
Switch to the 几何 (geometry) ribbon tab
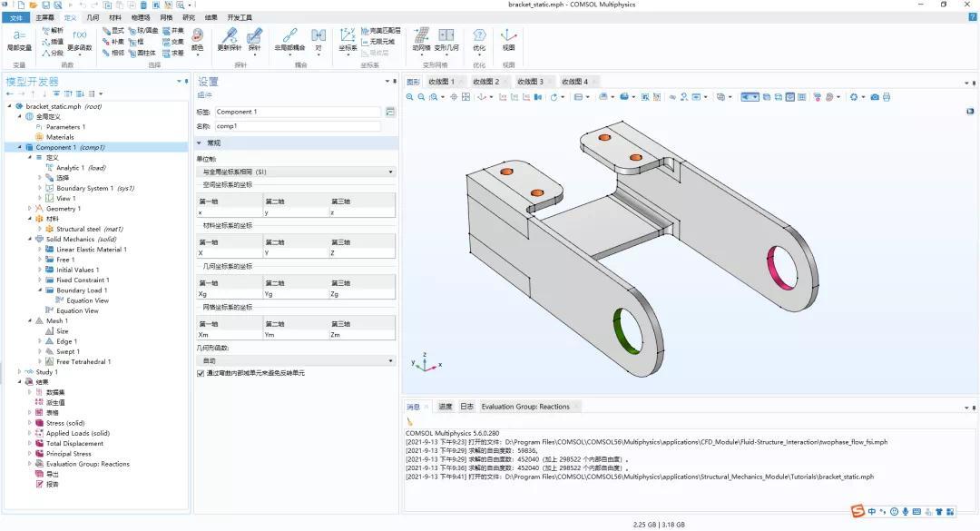pyautogui.click(x=93, y=17)
